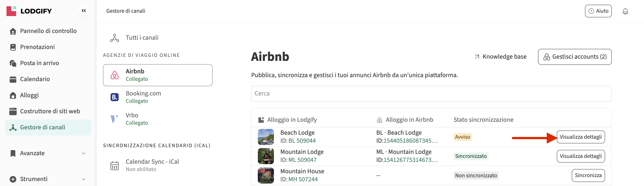
Task: Click the Alloggi house icon
Action: click(x=13, y=95)
